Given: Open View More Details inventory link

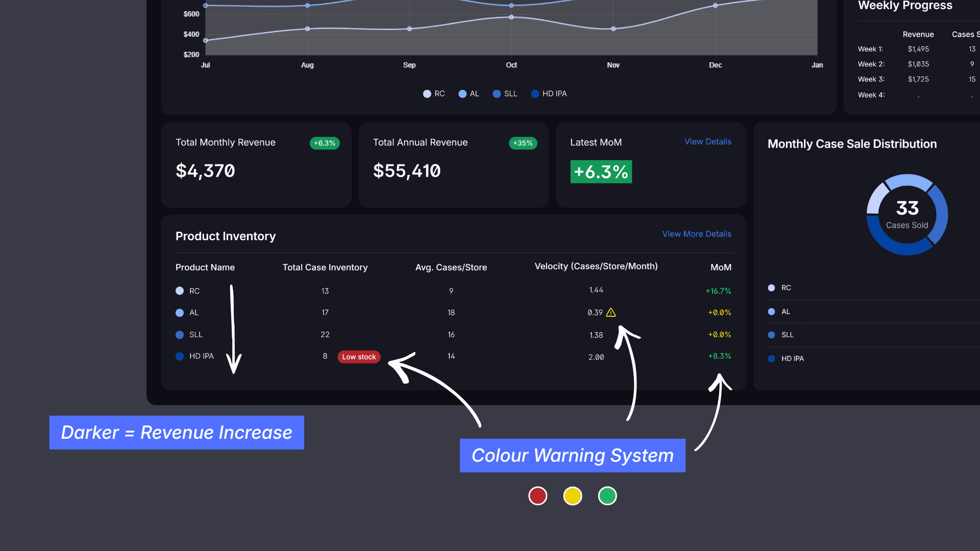Looking at the screenshot, I should (x=696, y=234).
